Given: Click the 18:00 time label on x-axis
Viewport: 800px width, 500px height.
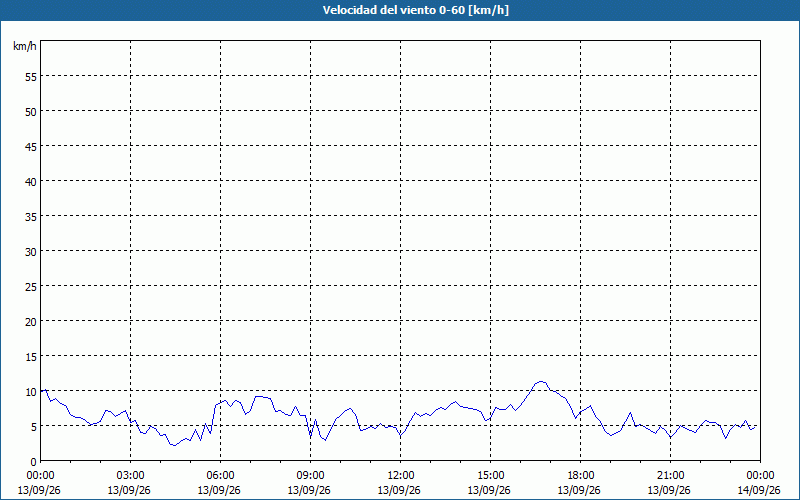Looking at the screenshot, I should click(x=581, y=476).
